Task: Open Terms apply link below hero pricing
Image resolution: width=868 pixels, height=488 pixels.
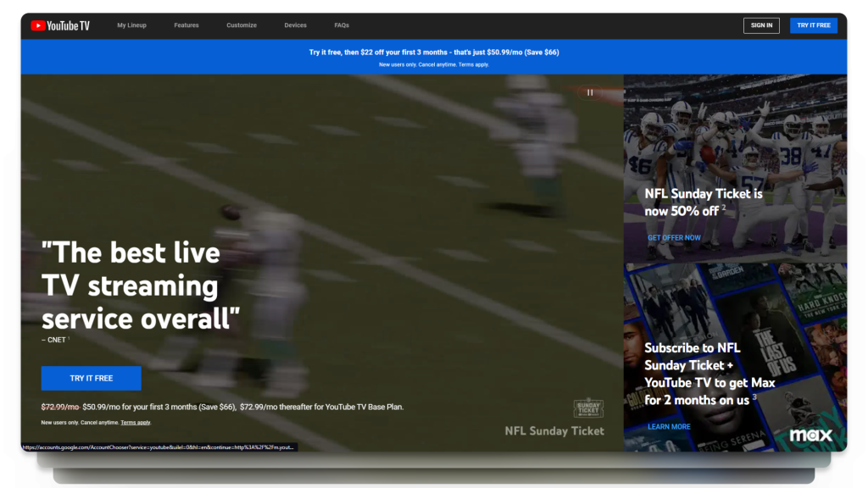Action: pyautogui.click(x=136, y=422)
